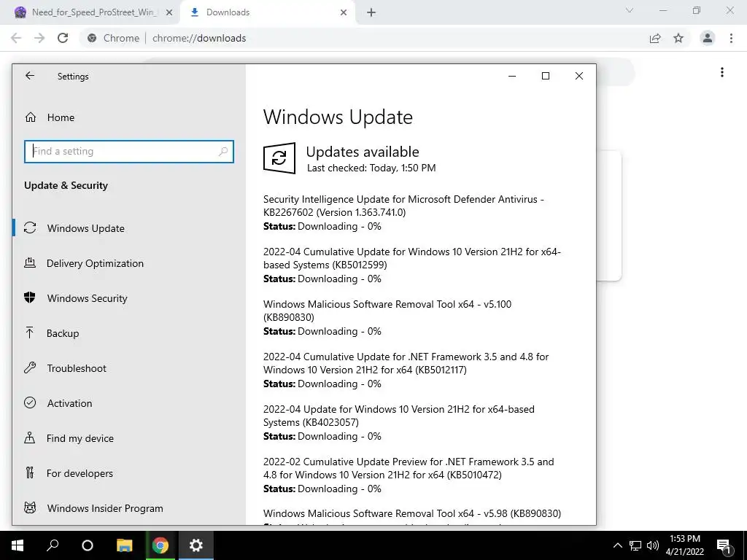Click Chrome forward navigation arrow
The width and height of the screenshot is (747, 560).
coord(39,38)
